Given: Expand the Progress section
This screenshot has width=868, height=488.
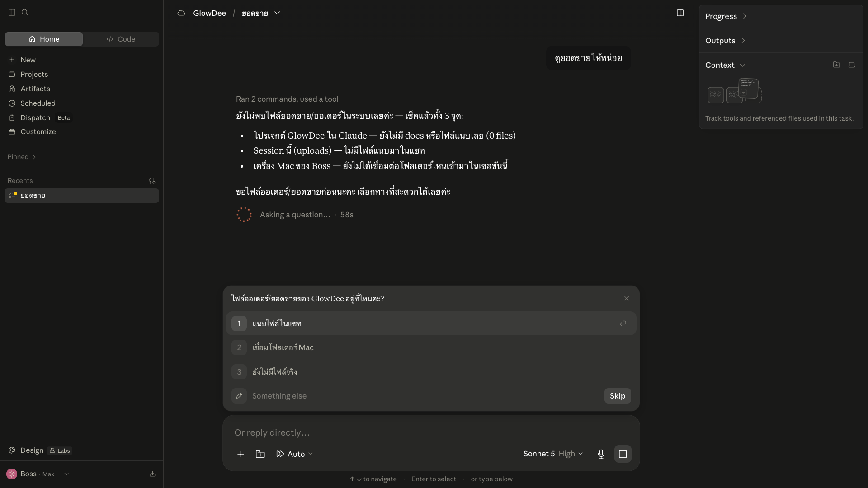Looking at the screenshot, I should [726, 16].
